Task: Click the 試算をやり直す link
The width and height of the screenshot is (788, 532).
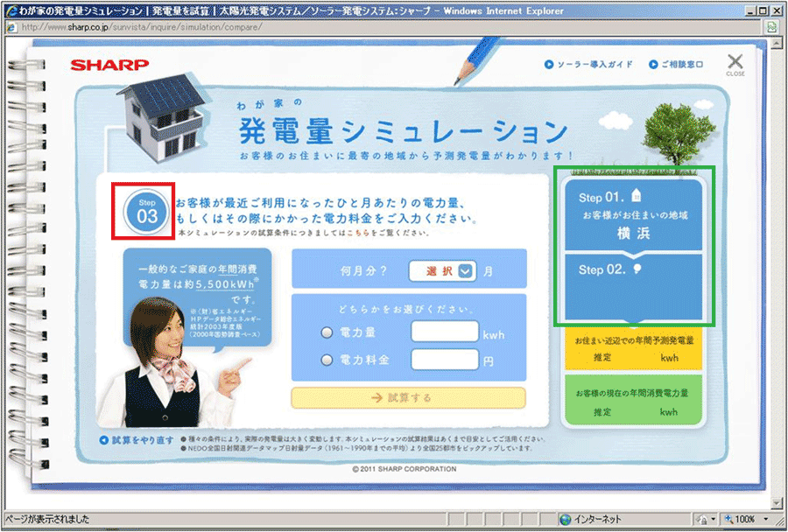Action: [137, 440]
